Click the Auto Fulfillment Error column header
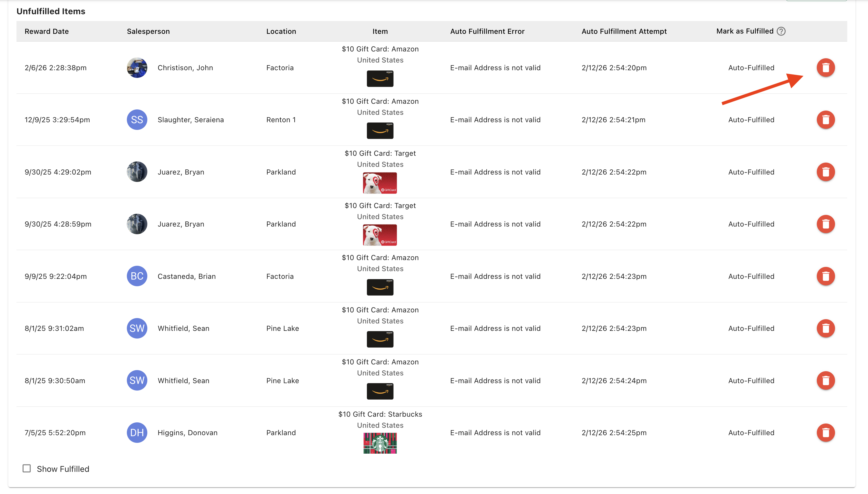Image resolution: width=868 pixels, height=494 pixels. click(x=487, y=31)
